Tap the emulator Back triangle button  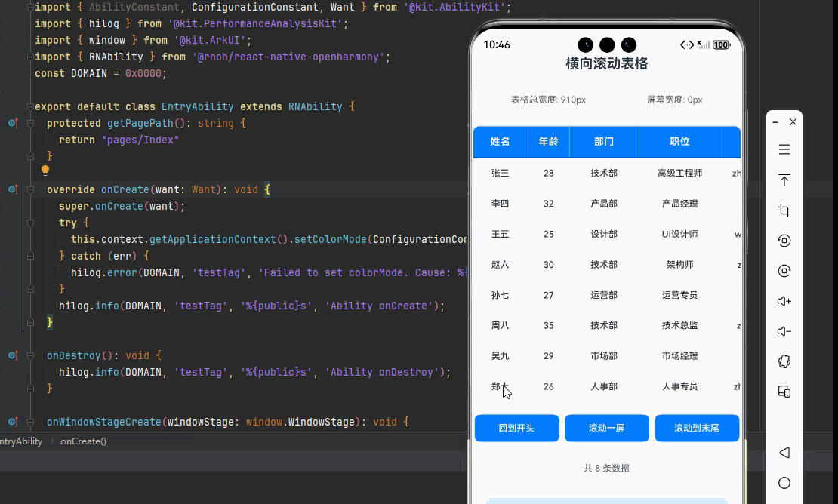tap(784, 453)
